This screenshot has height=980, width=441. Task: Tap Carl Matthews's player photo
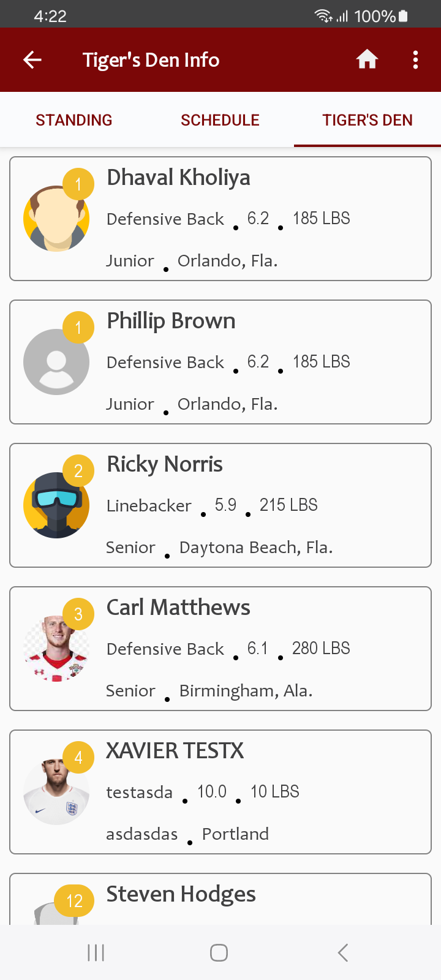[x=56, y=649]
